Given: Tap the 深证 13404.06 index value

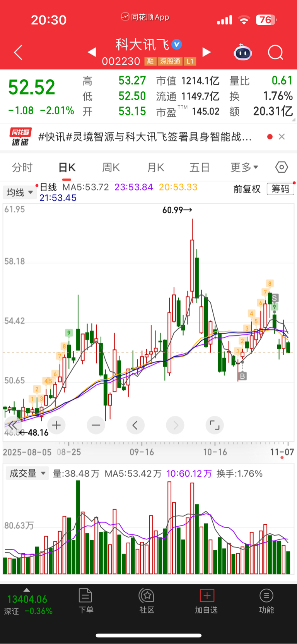Looking at the screenshot, I should pos(27,599).
